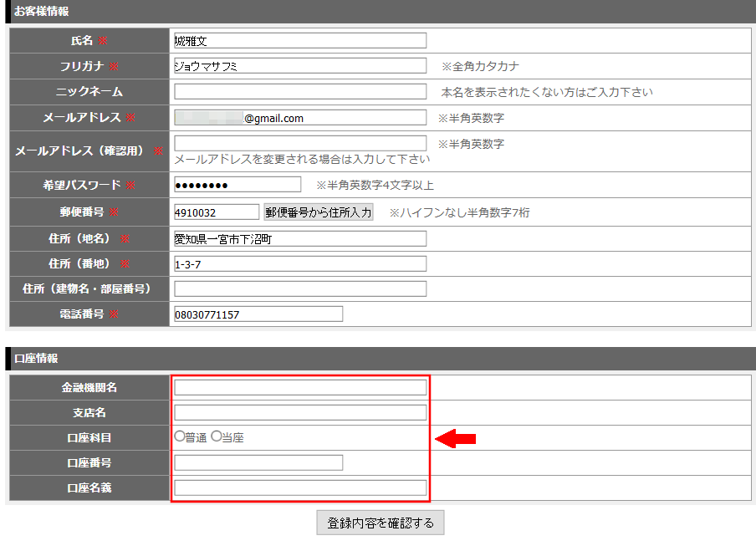The height and width of the screenshot is (546, 756).
Task: Click the 口座科目 row label
Action: 89,437
